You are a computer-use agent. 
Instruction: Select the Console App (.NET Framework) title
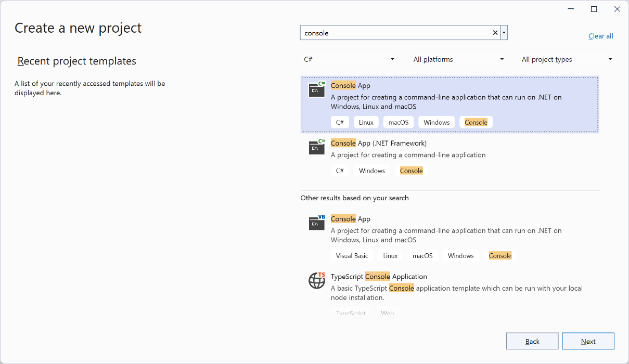tap(379, 143)
